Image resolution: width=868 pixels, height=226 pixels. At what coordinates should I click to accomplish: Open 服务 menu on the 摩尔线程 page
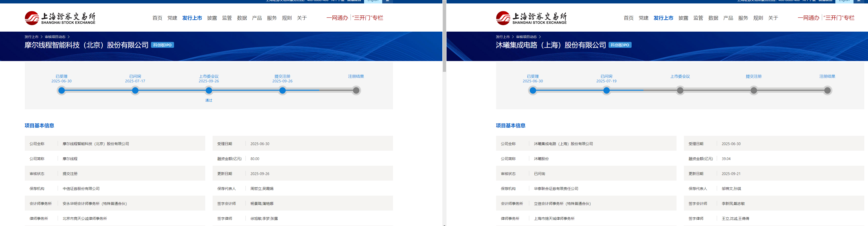coord(272,18)
